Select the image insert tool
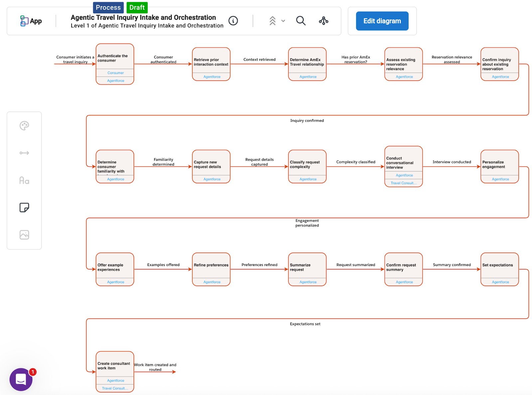This screenshot has width=532, height=395. tap(24, 235)
